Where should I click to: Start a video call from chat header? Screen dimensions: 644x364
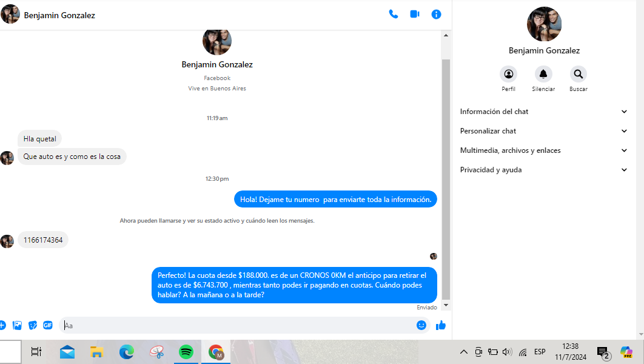415,15
